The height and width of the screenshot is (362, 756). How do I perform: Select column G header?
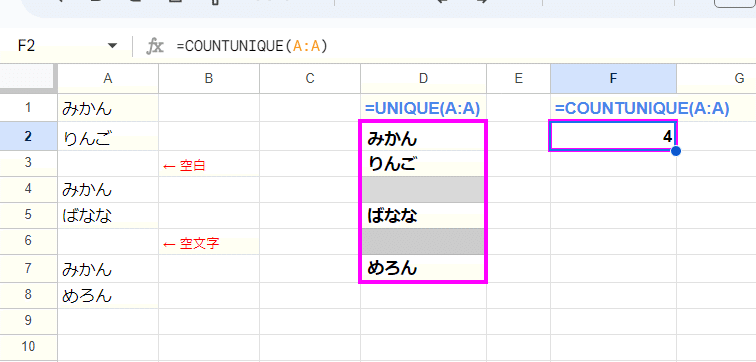[x=716, y=79]
